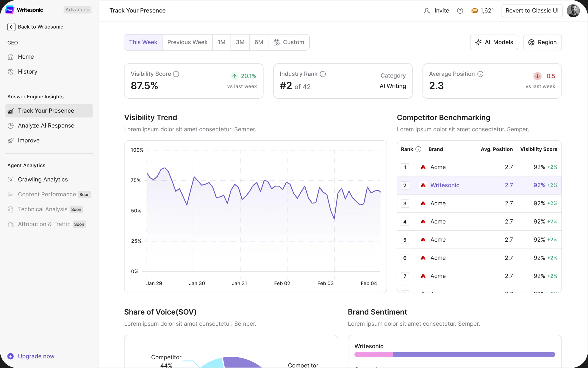Image resolution: width=588 pixels, height=368 pixels.
Task: Open the All Models dropdown
Action: coord(494,42)
